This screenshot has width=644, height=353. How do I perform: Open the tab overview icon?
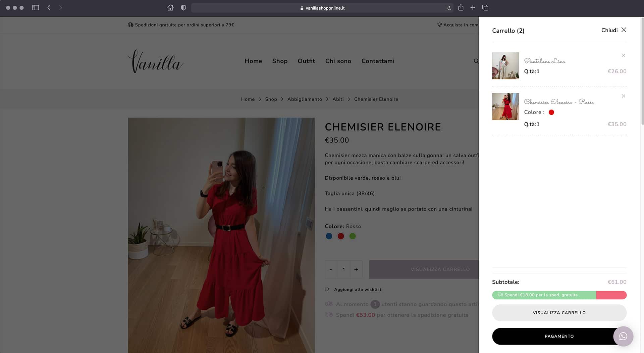(x=485, y=8)
